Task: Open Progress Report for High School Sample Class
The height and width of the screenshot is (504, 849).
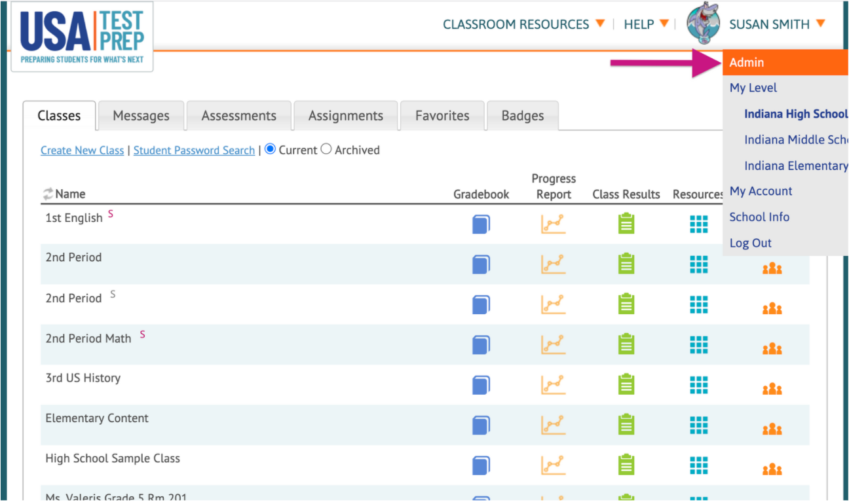Action: 553,465
